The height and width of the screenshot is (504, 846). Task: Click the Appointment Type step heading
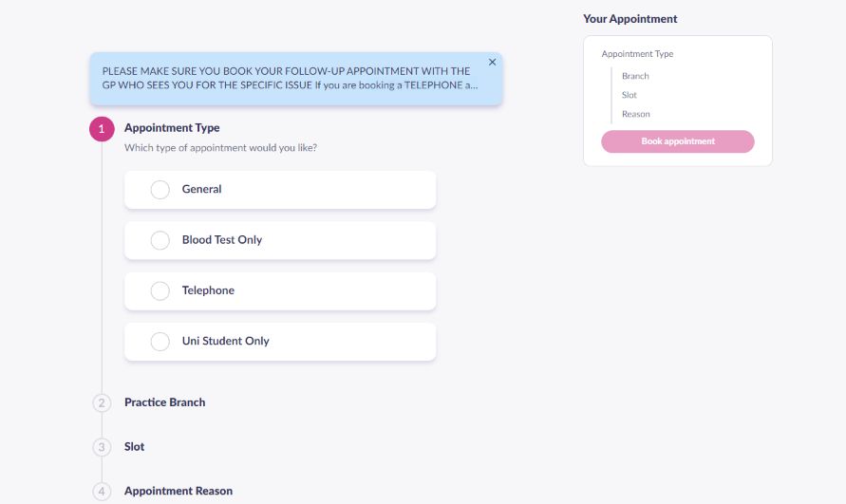point(172,128)
